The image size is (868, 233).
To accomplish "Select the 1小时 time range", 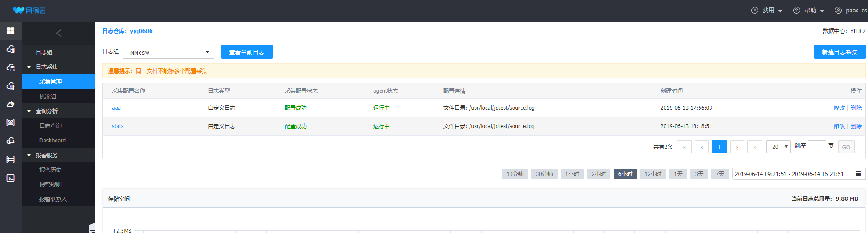I will 572,174.
